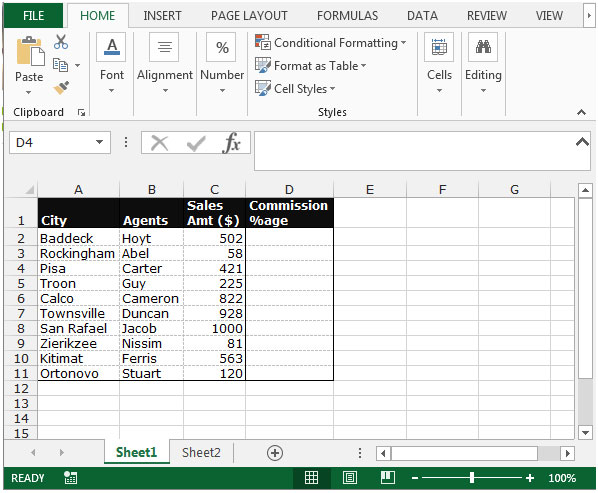Click the Cut scissors icon
Screen dimensions: 598x493
point(61,42)
